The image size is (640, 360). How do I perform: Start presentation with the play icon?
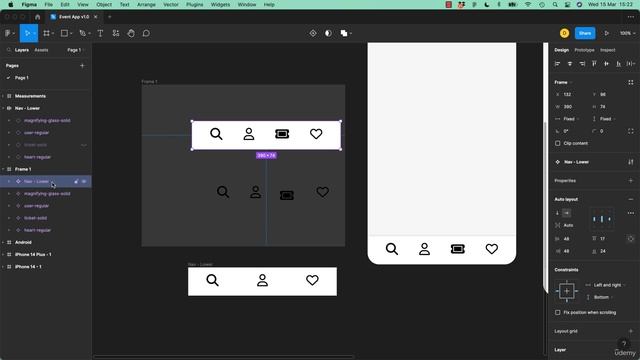pyautogui.click(x=607, y=33)
